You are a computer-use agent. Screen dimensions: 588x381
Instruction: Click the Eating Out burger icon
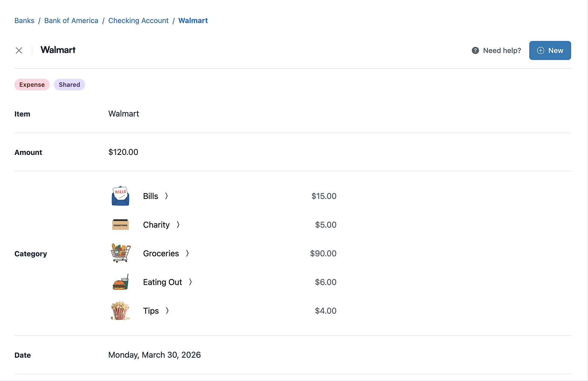pos(120,282)
